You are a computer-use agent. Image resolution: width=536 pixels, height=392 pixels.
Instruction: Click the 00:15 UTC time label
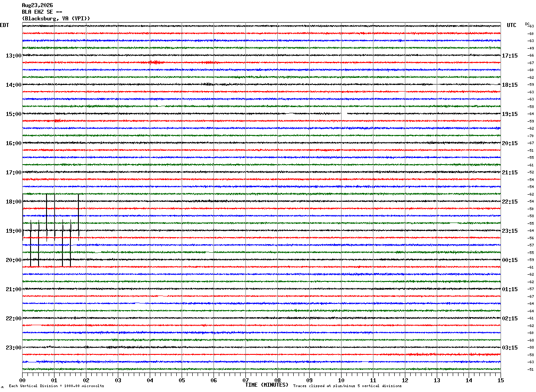510,260
